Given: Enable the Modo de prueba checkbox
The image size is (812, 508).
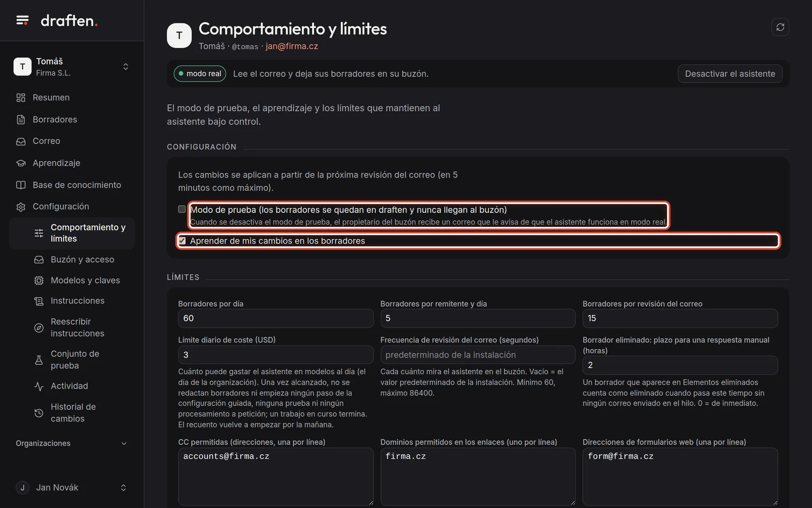Looking at the screenshot, I should 182,209.
